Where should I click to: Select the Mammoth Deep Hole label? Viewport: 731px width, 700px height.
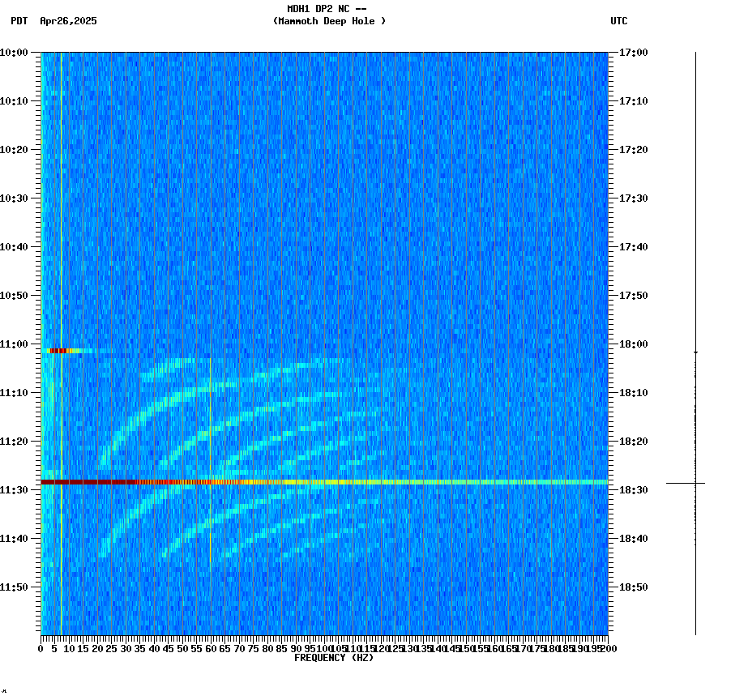329,22
